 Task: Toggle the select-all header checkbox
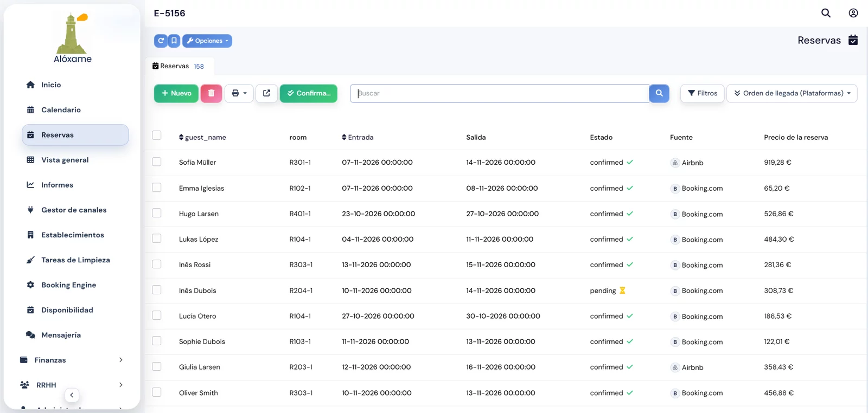[157, 135]
